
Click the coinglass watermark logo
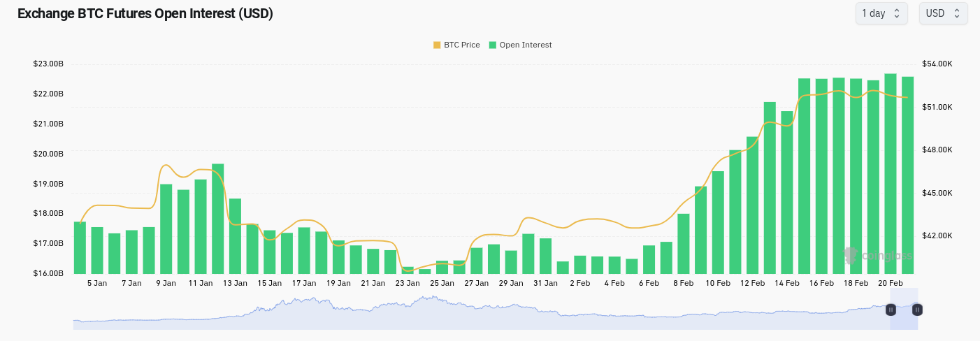tap(877, 256)
